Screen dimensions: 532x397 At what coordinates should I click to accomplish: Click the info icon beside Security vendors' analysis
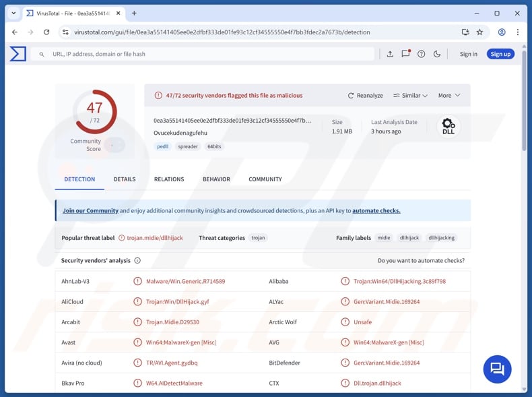tap(137, 260)
